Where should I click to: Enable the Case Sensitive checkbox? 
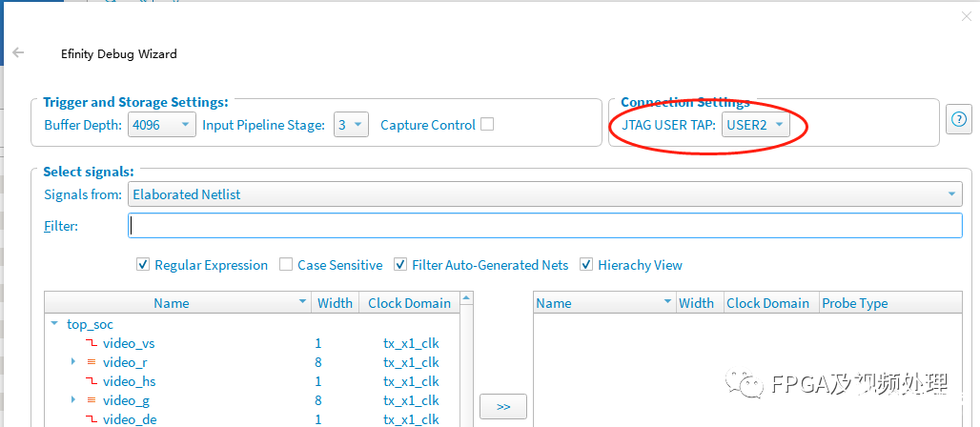(286, 265)
